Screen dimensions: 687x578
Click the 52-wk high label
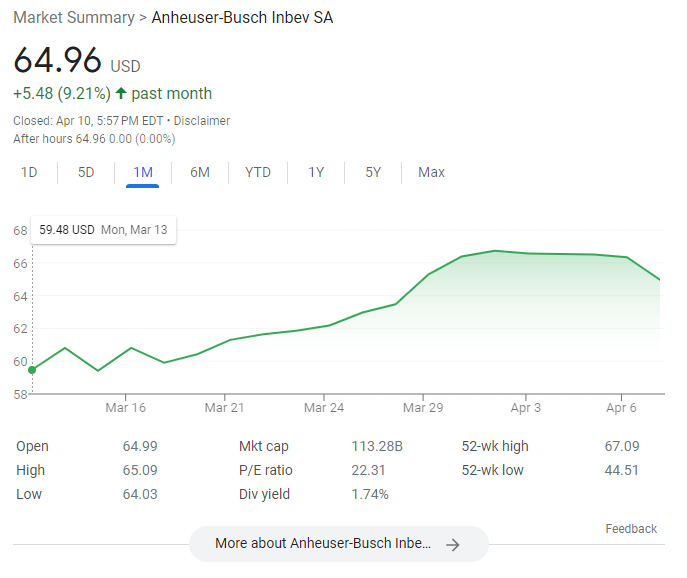pyautogui.click(x=495, y=446)
